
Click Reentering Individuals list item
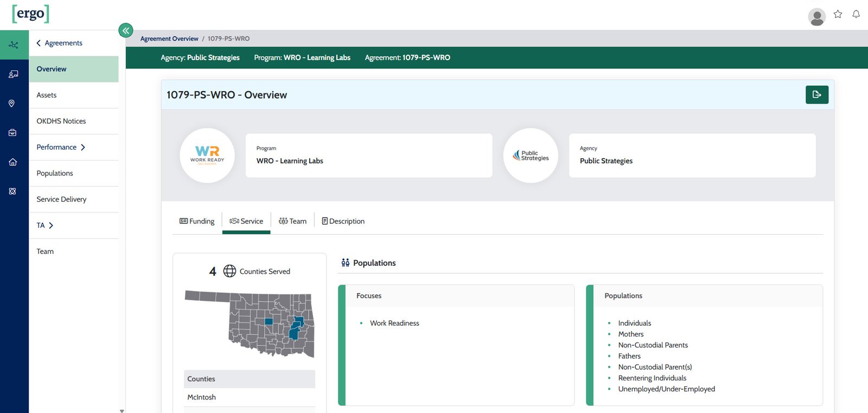pyautogui.click(x=652, y=378)
